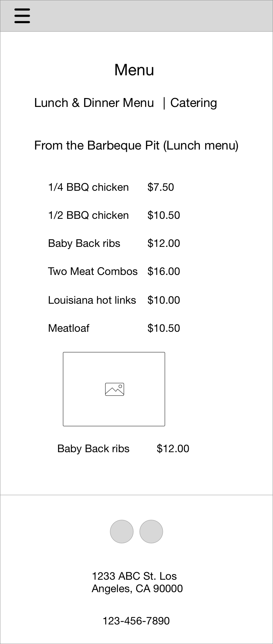
Task: Click the $12.00 price under the image
Action: pyautogui.click(x=173, y=449)
